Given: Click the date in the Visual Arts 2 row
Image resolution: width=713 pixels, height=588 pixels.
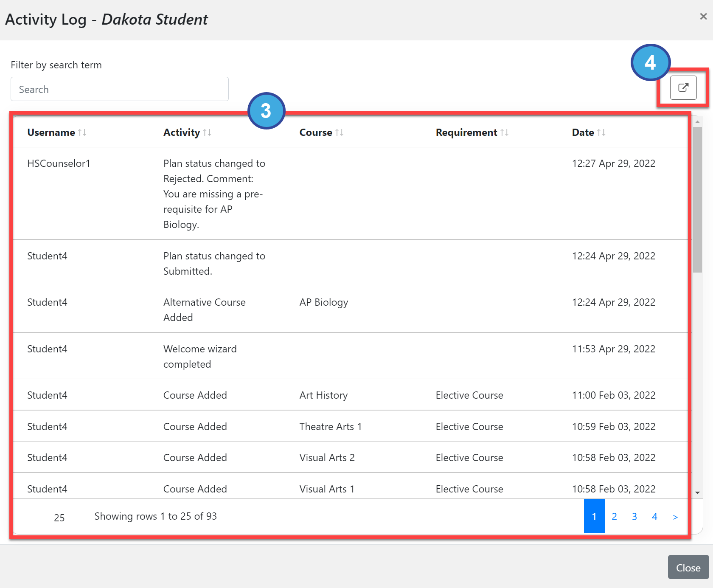Looking at the screenshot, I should point(613,458).
